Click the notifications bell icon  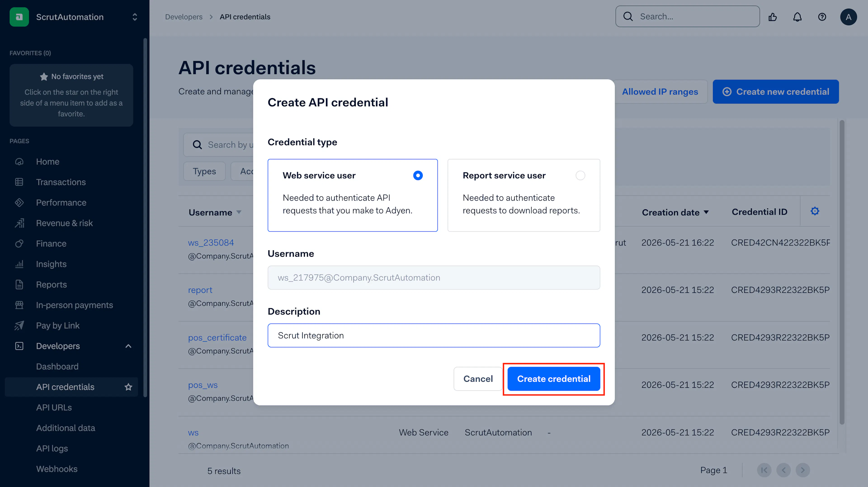(x=797, y=17)
